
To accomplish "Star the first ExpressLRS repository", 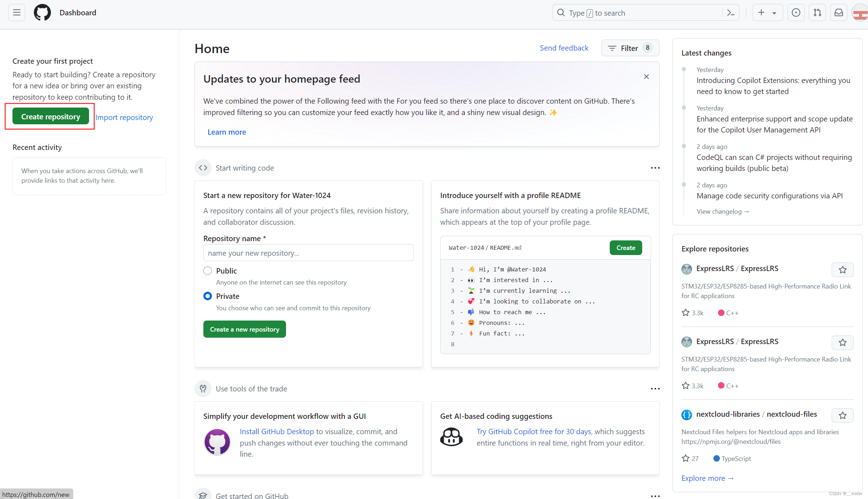I will tap(842, 270).
